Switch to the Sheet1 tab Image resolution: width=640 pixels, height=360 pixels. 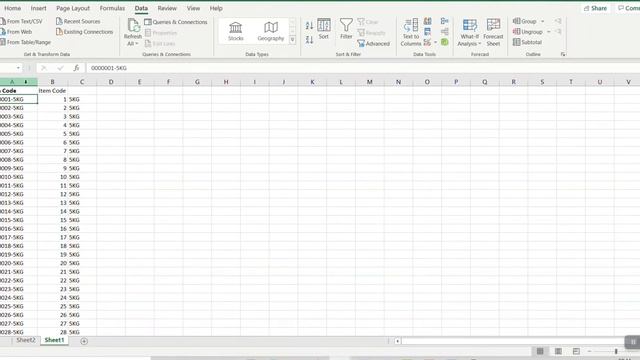(54, 340)
